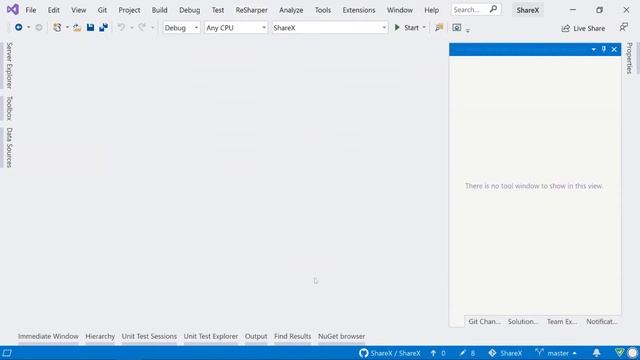The image size is (640, 360).
Task: Open the Tools menu
Action: (x=322, y=10)
